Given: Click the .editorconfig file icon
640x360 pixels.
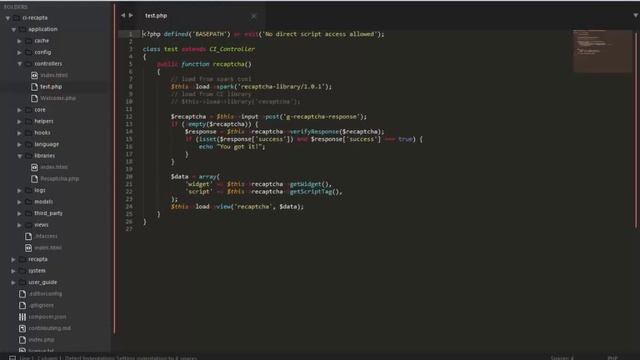Looking at the screenshot, I should pos(22,293).
